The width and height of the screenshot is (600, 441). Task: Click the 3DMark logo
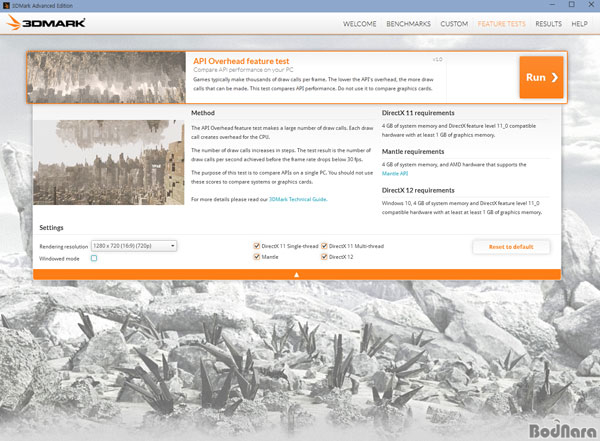(46, 23)
